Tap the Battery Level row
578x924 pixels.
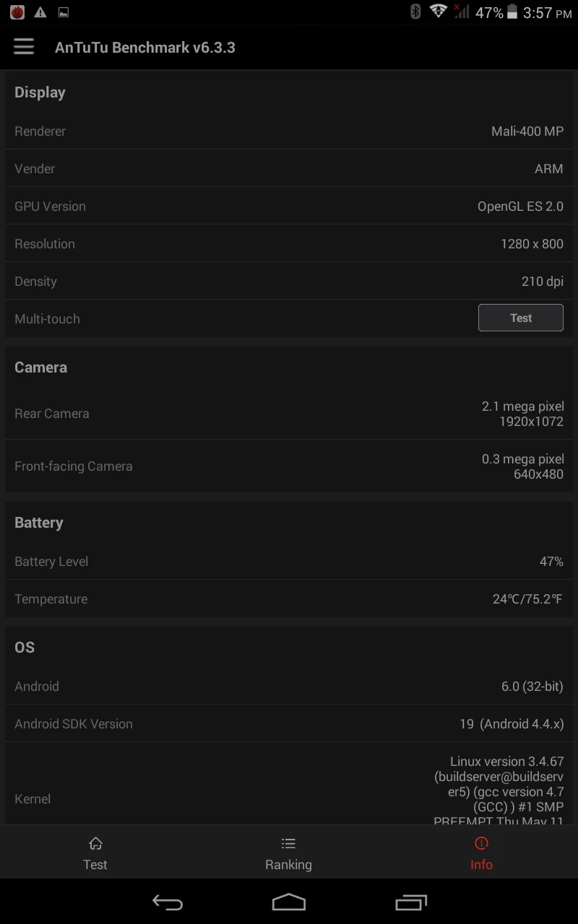pyautogui.click(x=289, y=562)
